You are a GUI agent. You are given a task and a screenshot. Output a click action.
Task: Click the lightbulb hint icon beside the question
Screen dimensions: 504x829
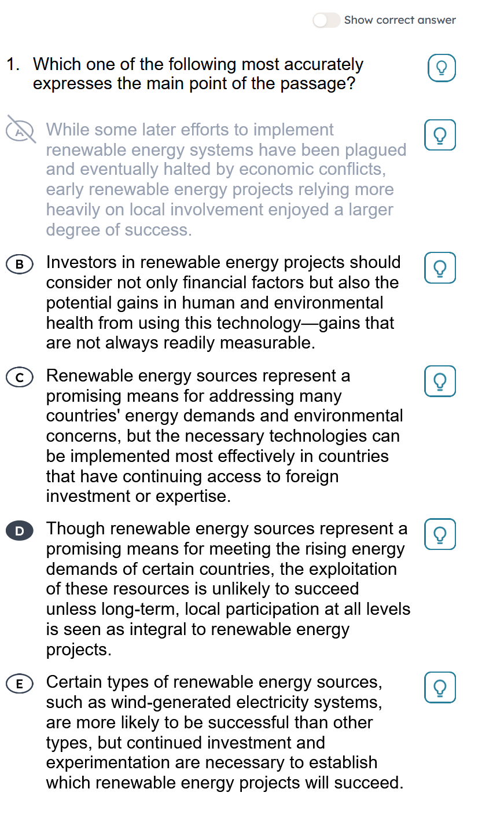pos(442,68)
